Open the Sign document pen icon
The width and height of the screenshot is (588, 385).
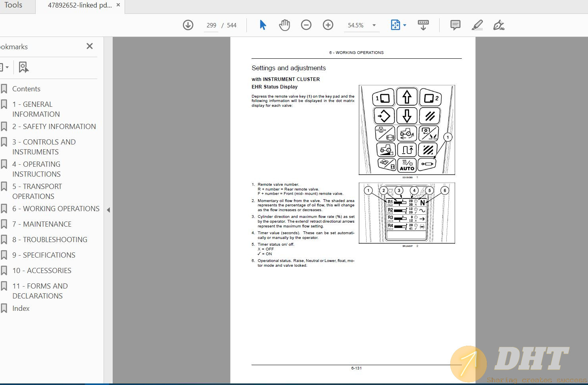(x=498, y=25)
